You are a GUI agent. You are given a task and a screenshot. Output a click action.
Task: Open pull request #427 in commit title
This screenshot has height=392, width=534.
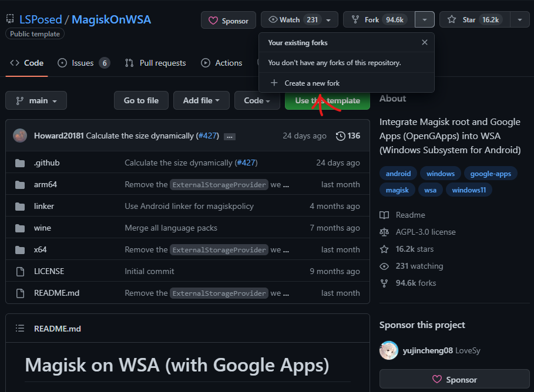point(208,136)
